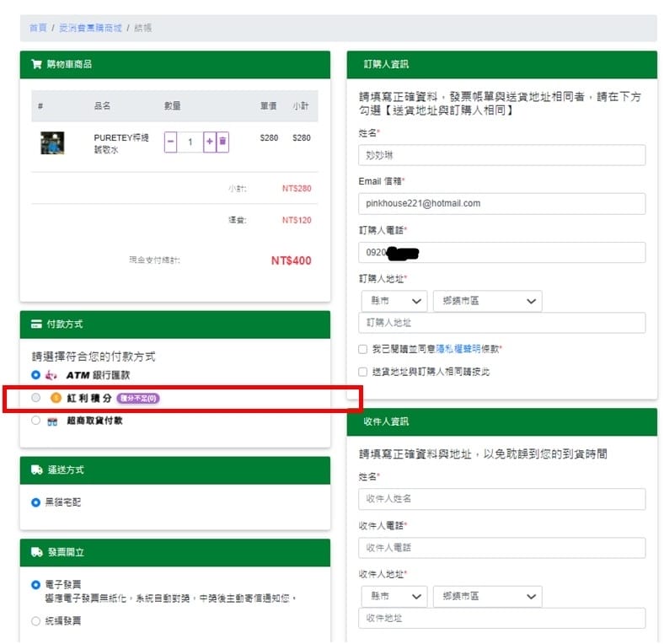
Task: Select ATM 銀行匯款 payment radio button
Action: click(x=35, y=374)
